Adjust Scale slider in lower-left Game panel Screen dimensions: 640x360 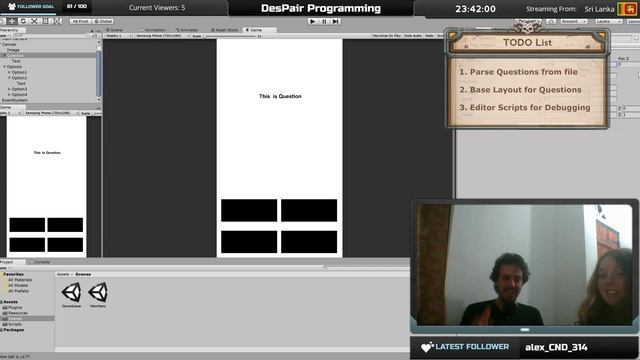click(x=97, y=113)
